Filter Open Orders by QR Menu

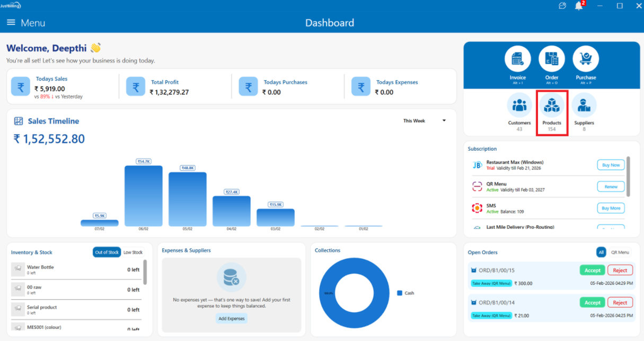point(620,252)
